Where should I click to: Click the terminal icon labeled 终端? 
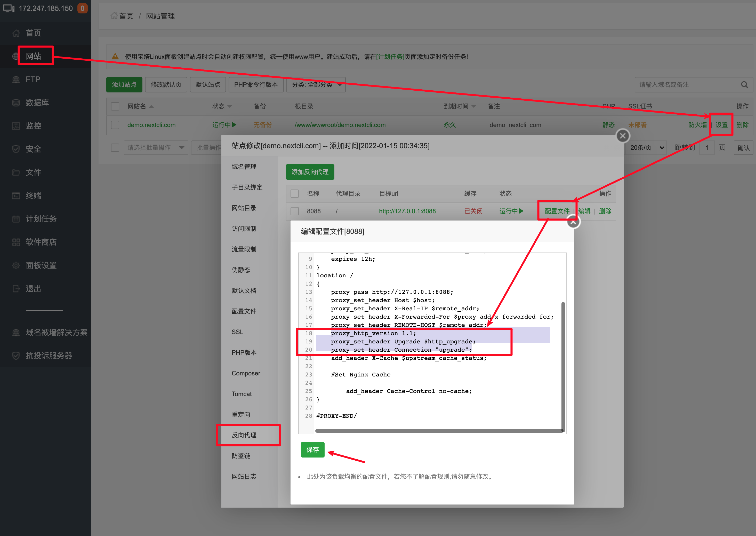tap(16, 196)
